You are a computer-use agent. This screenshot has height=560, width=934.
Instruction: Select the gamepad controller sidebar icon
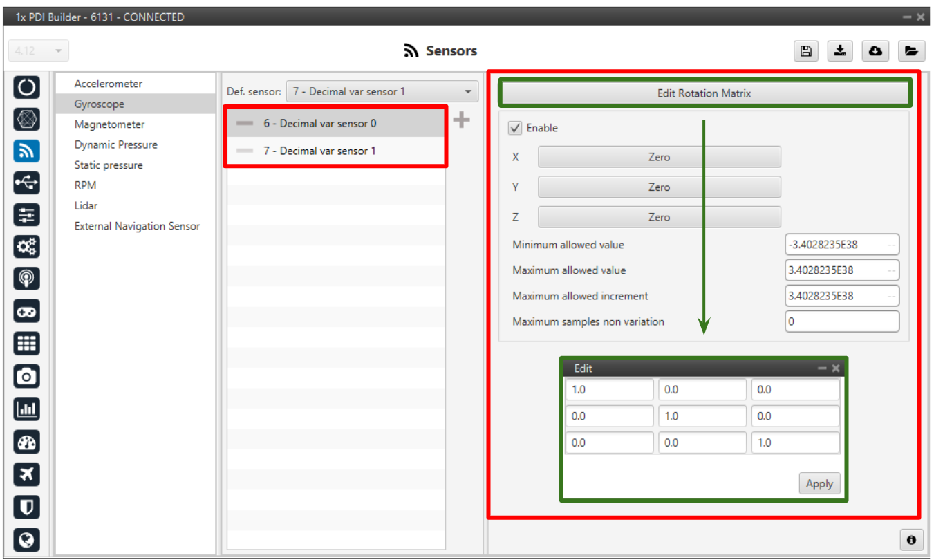coord(26,312)
